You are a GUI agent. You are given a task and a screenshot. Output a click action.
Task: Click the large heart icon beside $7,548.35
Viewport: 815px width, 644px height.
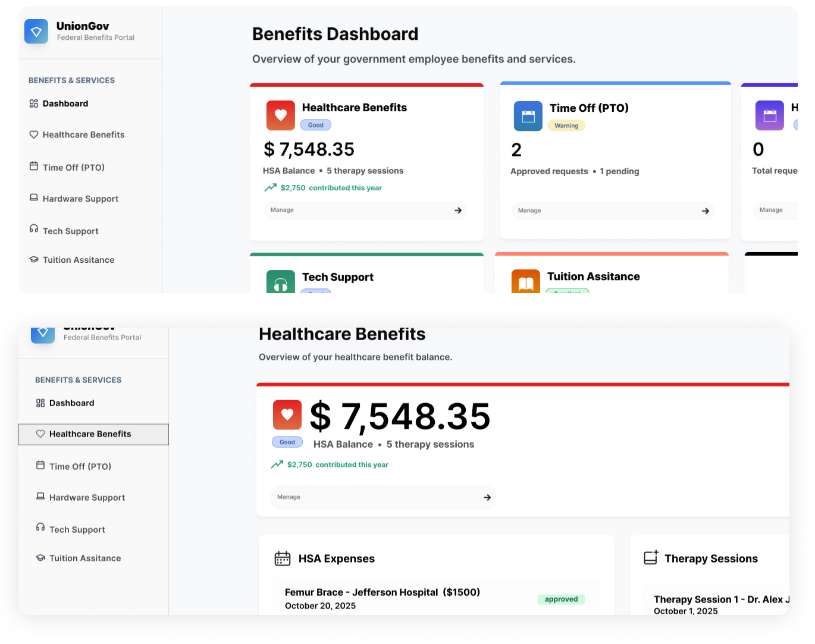coord(287,415)
